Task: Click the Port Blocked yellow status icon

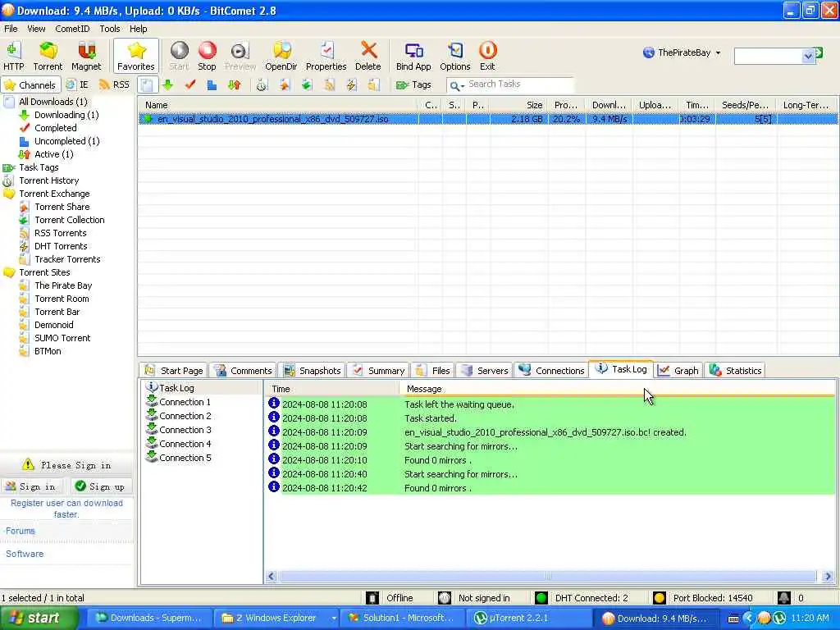Action: pos(660,598)
